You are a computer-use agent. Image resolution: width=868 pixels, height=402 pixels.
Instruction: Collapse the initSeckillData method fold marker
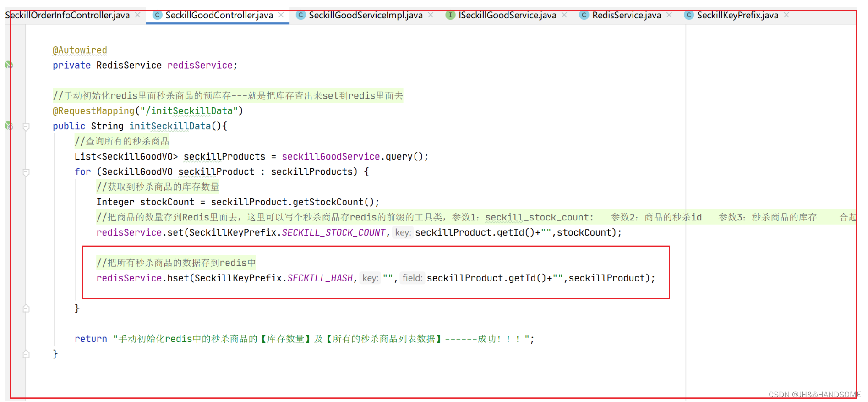tap(26, 127)
